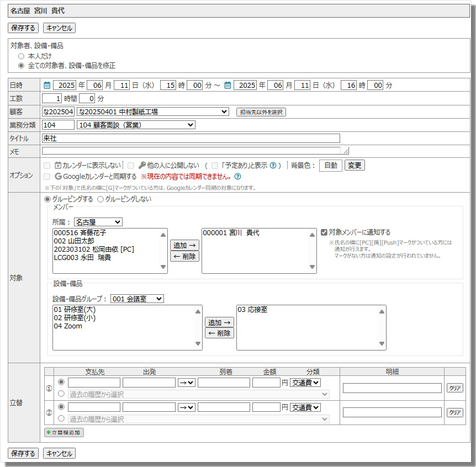
Task: Click 担当先以外を選択 button
Action: pos(261,112)
